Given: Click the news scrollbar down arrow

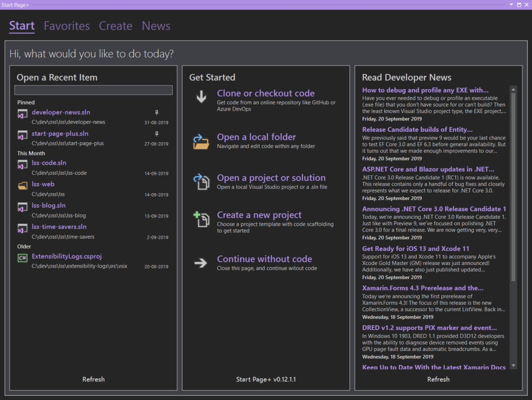Looking at the screenshot, I should pos(513,365).
